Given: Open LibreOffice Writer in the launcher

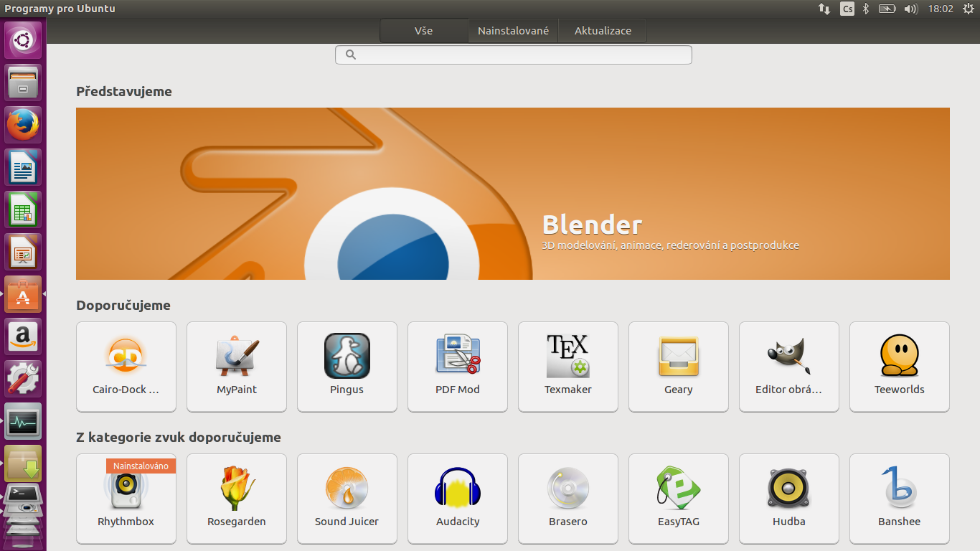Looking at the screenshot, I should pyautogui.click(x=23, y=167).
